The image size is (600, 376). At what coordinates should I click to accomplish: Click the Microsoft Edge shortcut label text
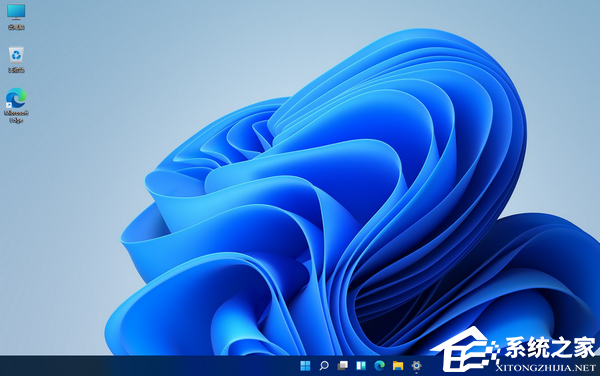coord(16,117)
